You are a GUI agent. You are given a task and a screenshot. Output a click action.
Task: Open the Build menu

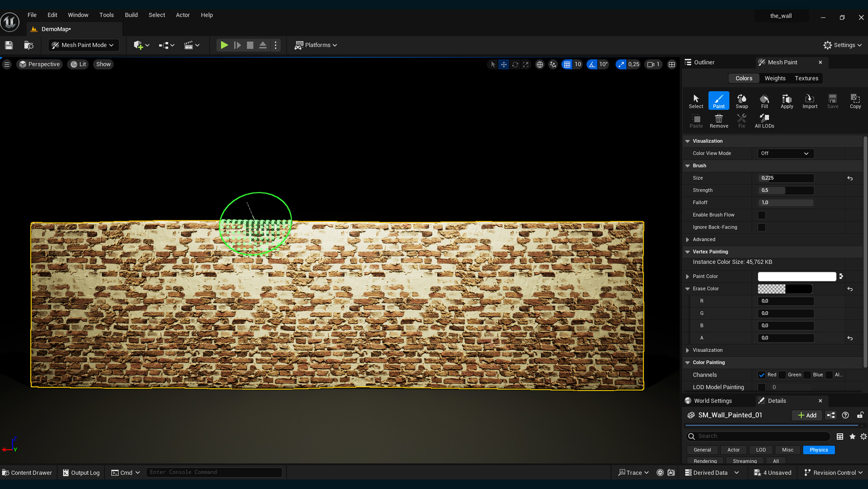click(x=131, y=15)
